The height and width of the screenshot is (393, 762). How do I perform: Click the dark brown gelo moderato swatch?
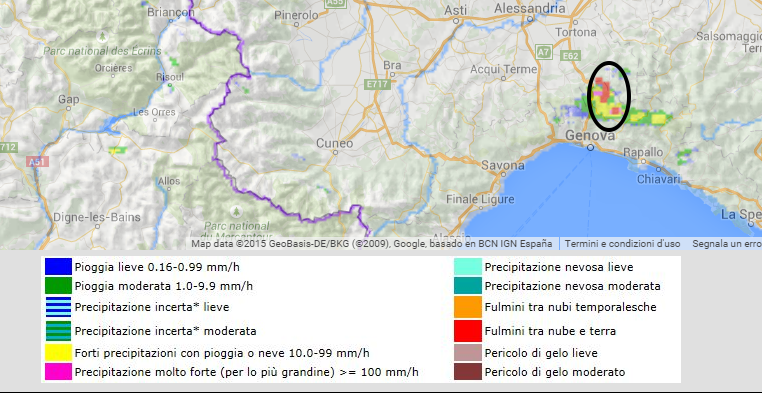click(468, 372)
